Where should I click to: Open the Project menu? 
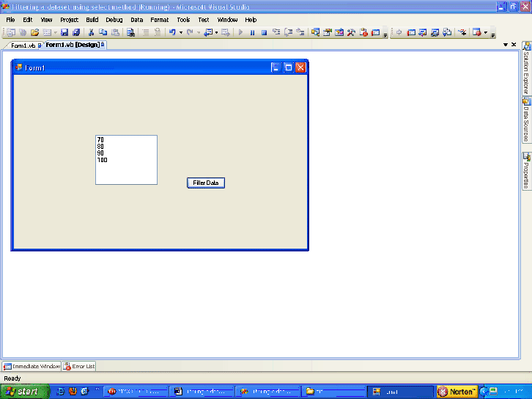pos(69,20)
